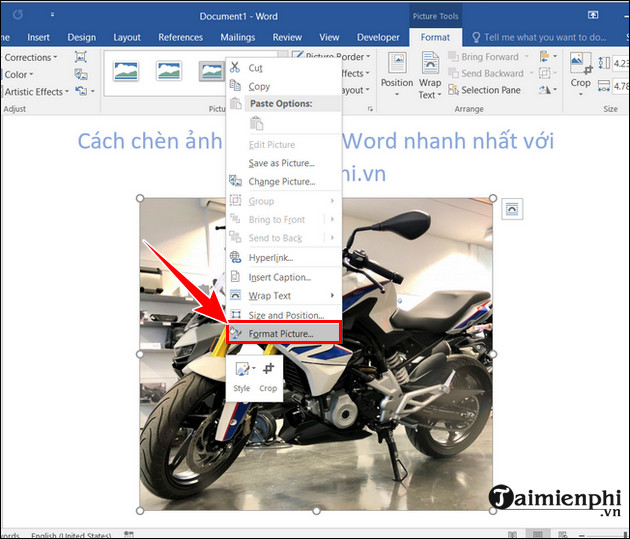Open the View tab
630x539 pixels.
(x=329, y=37)
